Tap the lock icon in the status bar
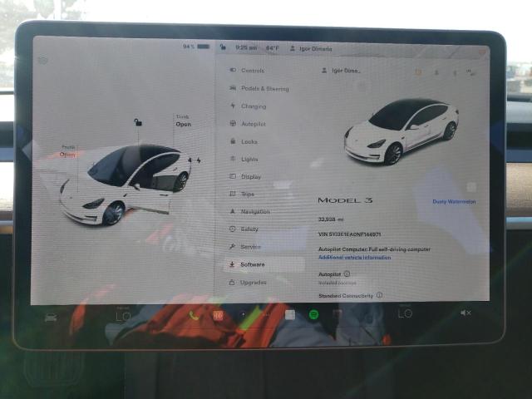 pyautogui.click(x=223, y=47)
